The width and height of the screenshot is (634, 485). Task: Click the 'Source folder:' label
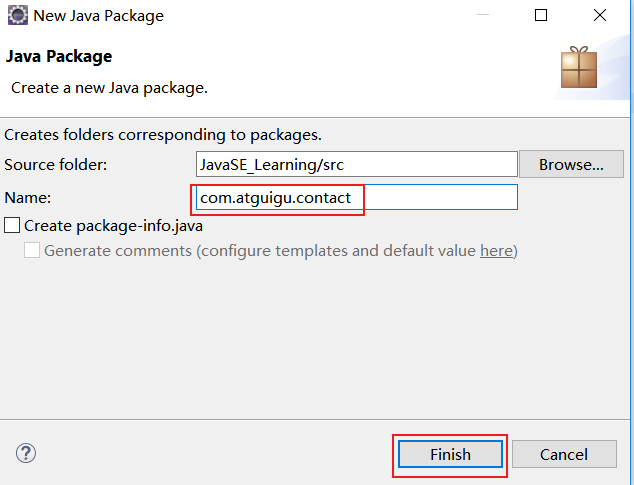56,165
